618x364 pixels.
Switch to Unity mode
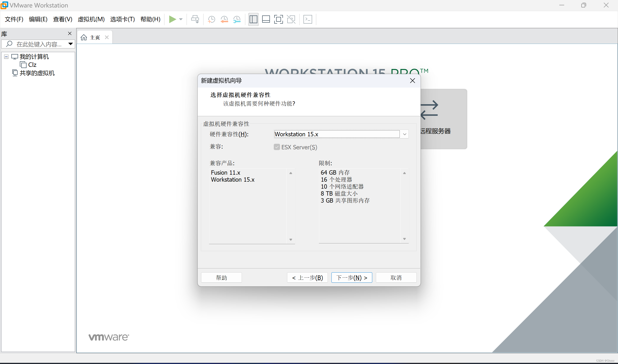click(291, 19)
